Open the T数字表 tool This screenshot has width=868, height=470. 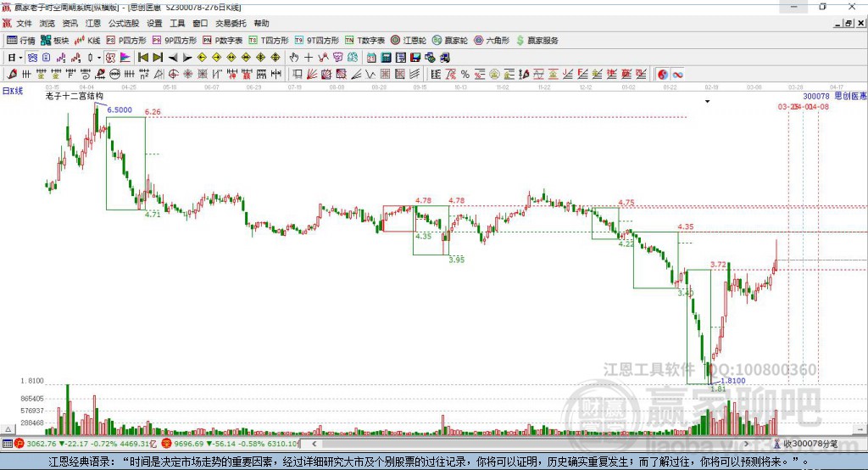point(364,41)
